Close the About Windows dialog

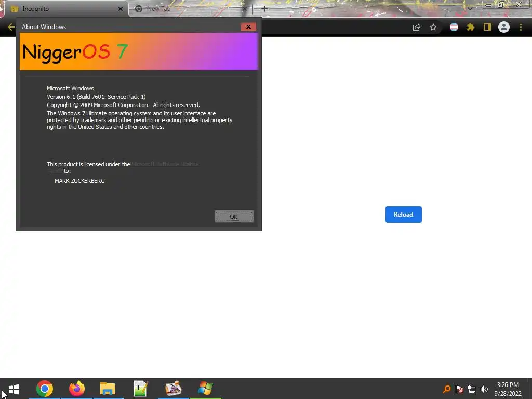click(x=248, y=27)
